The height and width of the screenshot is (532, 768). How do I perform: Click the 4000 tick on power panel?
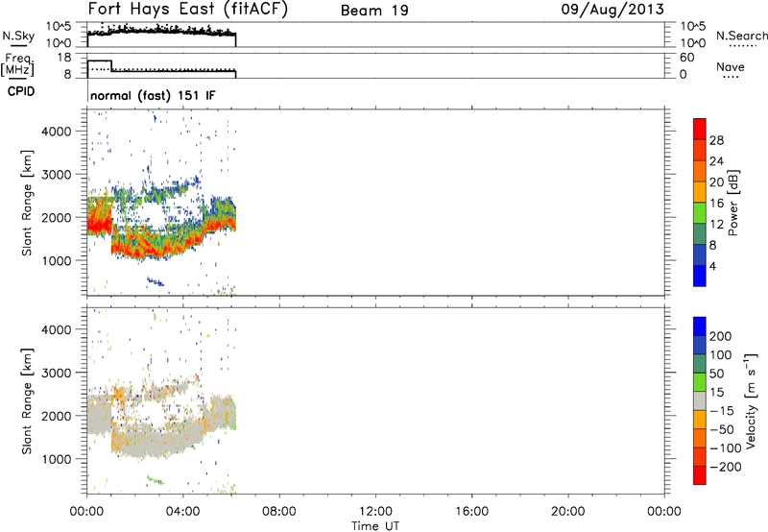(57, 132)
